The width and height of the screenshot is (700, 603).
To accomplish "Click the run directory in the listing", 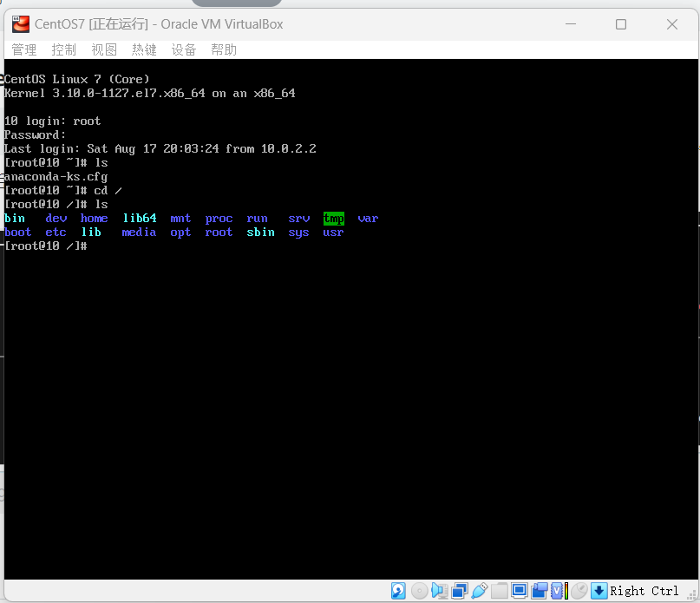I will pos(257,219).
